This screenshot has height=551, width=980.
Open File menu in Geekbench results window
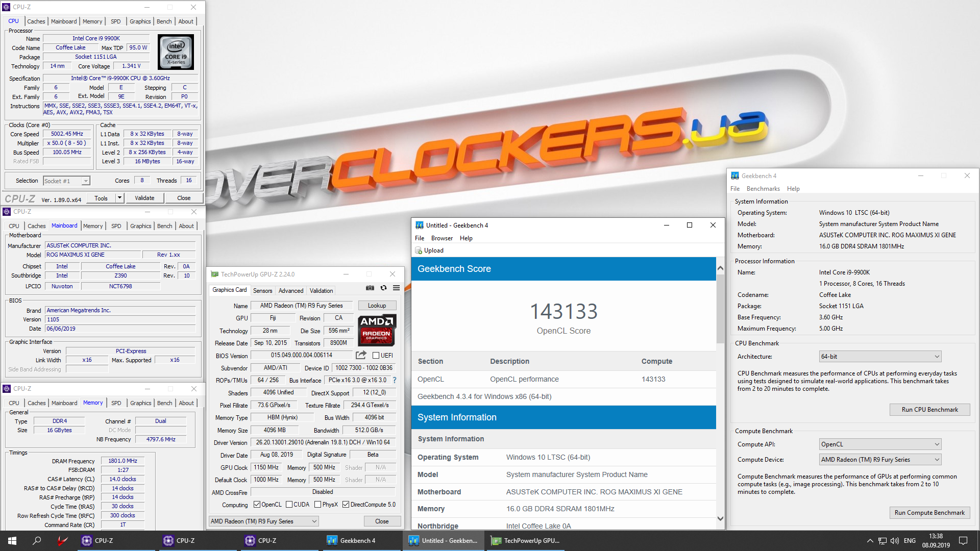tap(420, 238)
